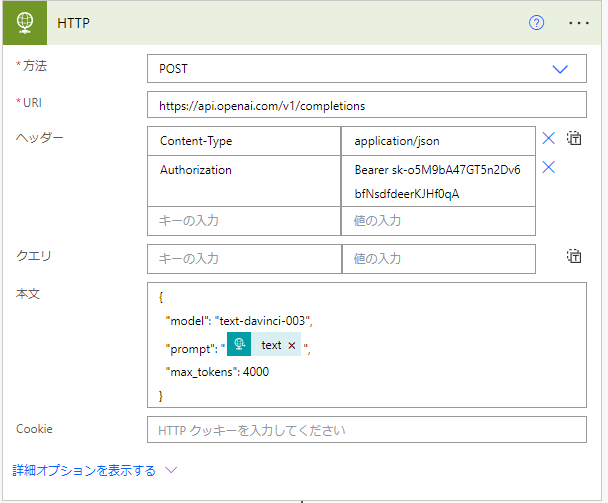Switch query parameters to text mode icon
The height and width of the screenshot is (503, 608).
pyautogui.click(x=574, y=256)
